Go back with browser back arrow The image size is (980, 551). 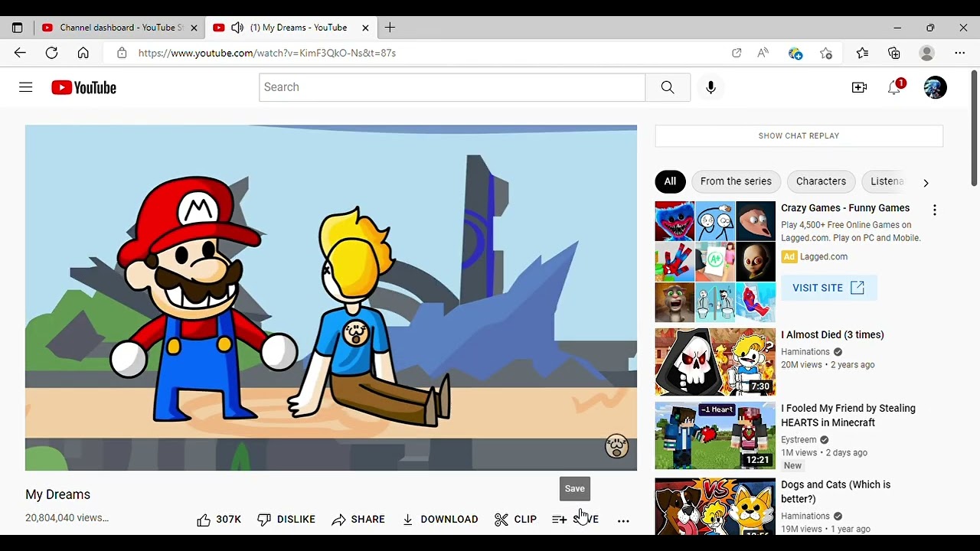click(20, 53)
